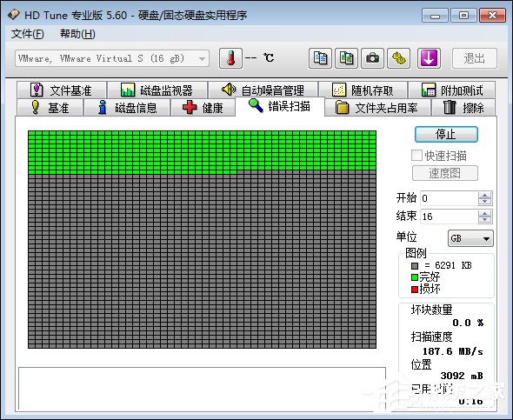Switch to the 基准 tab

[x=50, y=108]
